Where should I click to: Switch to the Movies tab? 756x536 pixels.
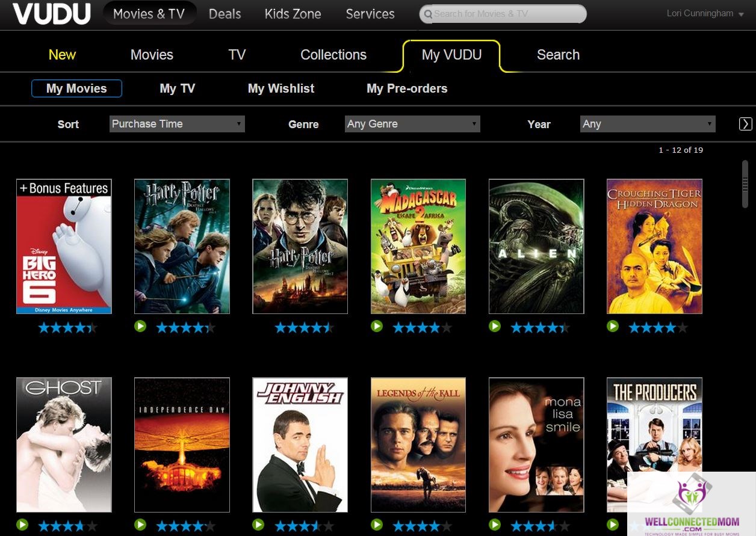click(x=152, y=55)
